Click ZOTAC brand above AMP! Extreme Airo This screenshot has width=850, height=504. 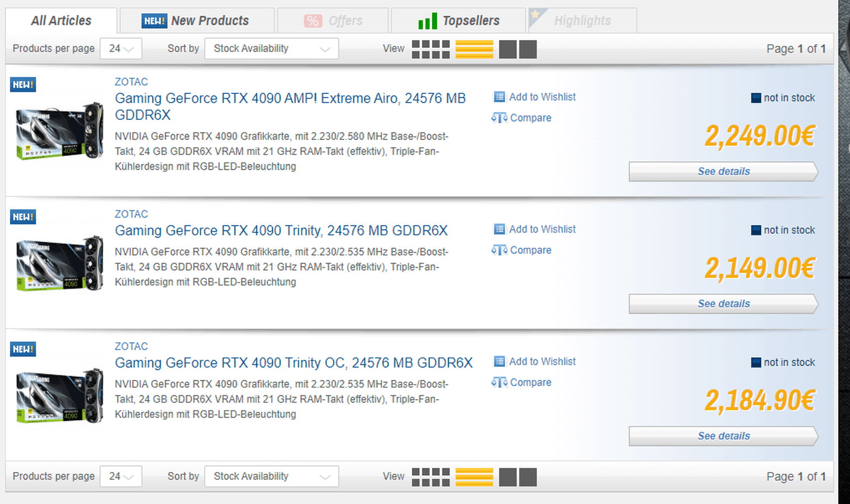131,81
